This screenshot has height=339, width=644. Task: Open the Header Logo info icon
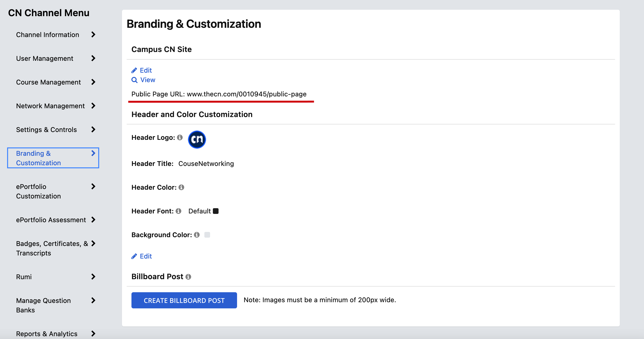pos(180,138)
